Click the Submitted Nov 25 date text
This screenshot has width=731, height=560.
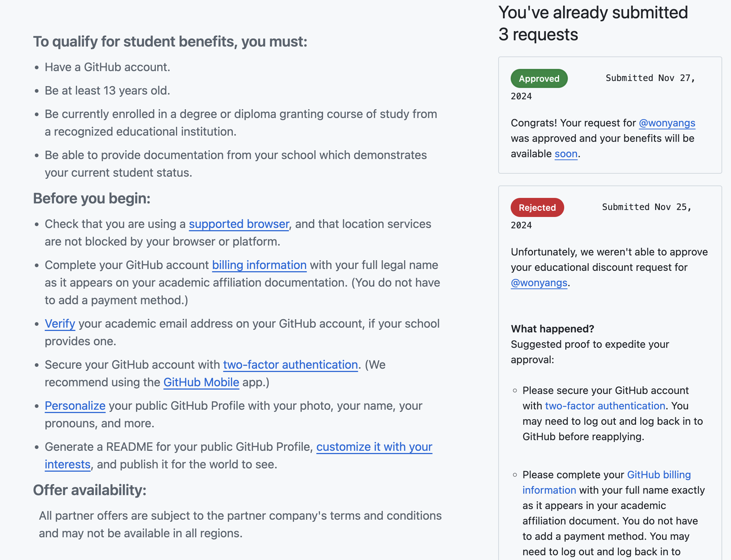(646, 207)
